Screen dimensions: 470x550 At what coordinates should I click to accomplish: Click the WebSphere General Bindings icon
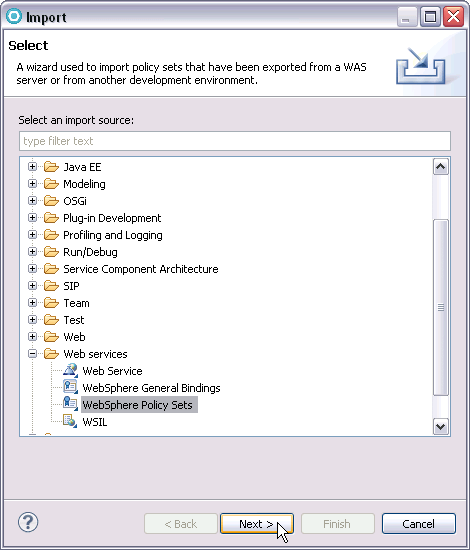70,387
